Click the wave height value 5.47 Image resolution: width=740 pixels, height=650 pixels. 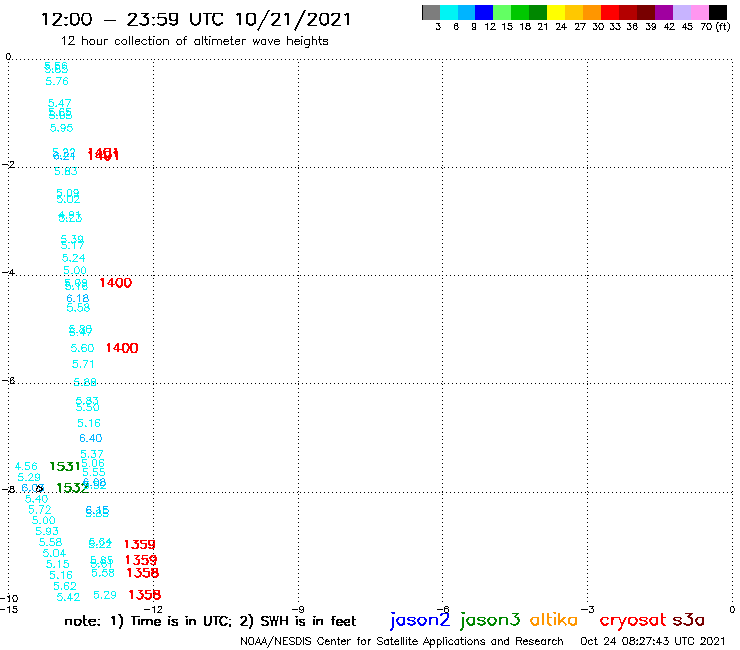click(x=59, y=103)
